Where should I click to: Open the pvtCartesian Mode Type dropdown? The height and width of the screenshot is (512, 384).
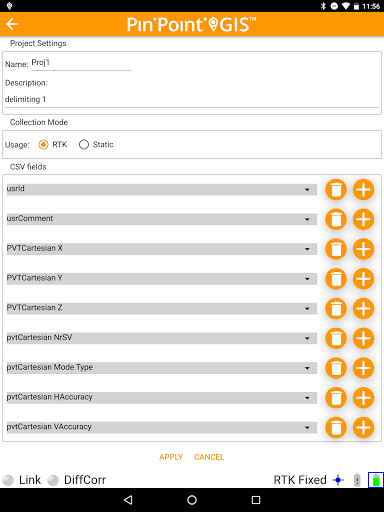(x=162, y=368)
